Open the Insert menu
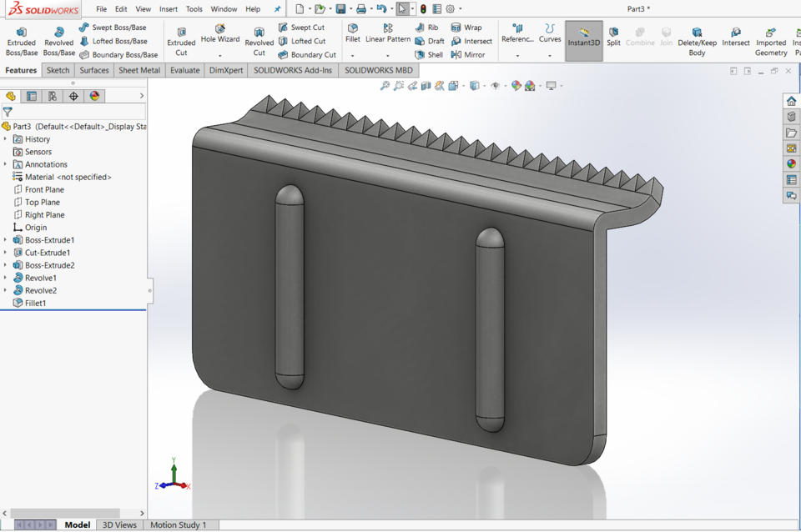 (x=168, y=8)
